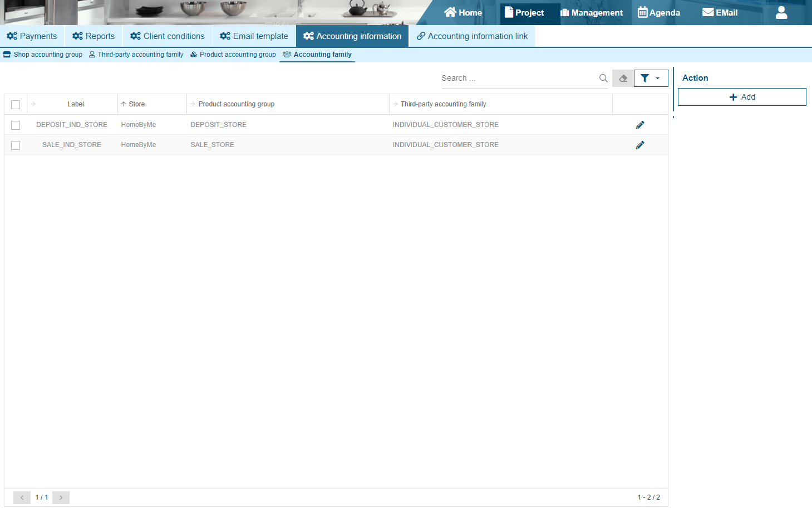The height and width of the screenshot is (508, 812).
Task: Click the Add button
Action: pos(741,97)
